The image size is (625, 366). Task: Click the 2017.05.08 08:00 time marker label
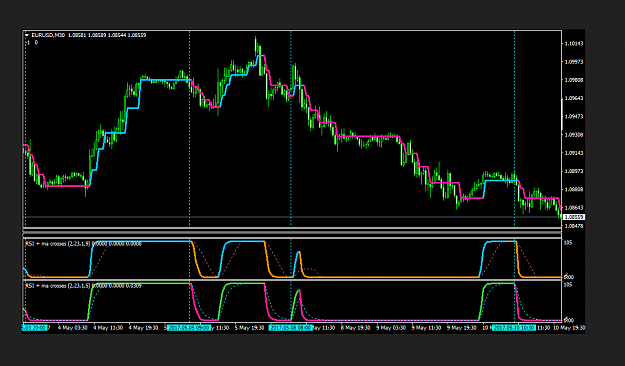[x=291, y=328]
